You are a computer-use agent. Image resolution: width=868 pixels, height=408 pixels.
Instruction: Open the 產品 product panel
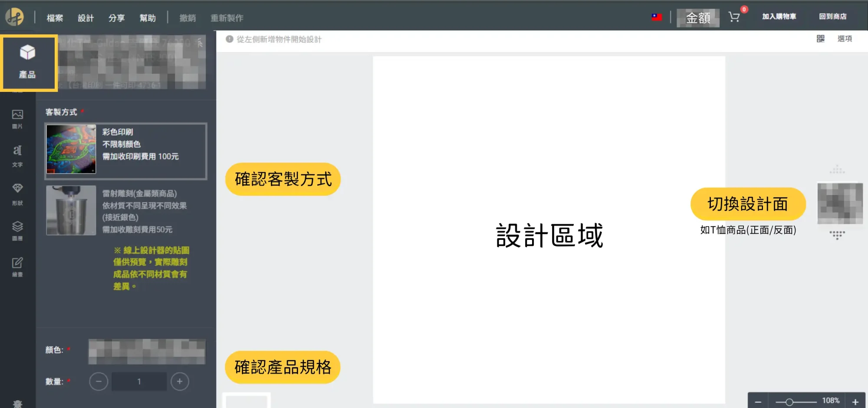pos(28,62)
